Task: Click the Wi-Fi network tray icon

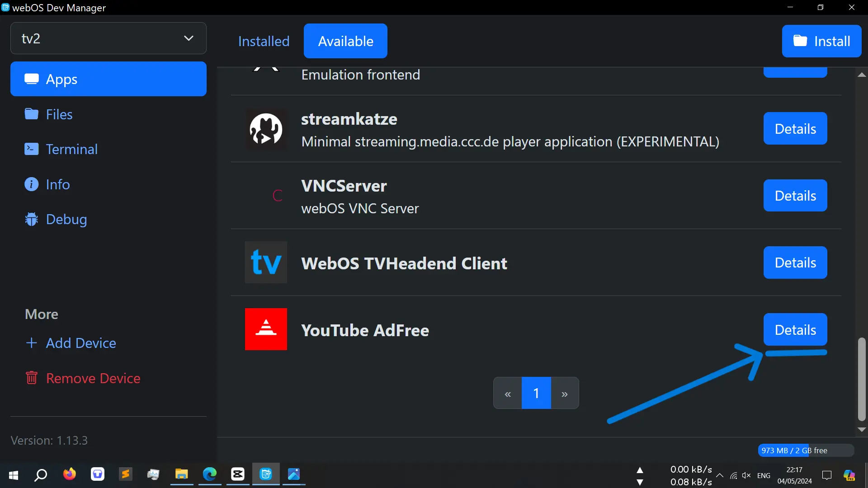Action: click(734, 475)
